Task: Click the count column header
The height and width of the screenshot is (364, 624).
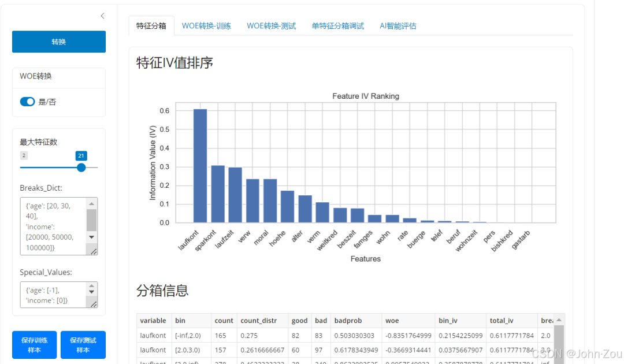Action: pos(224,321)
